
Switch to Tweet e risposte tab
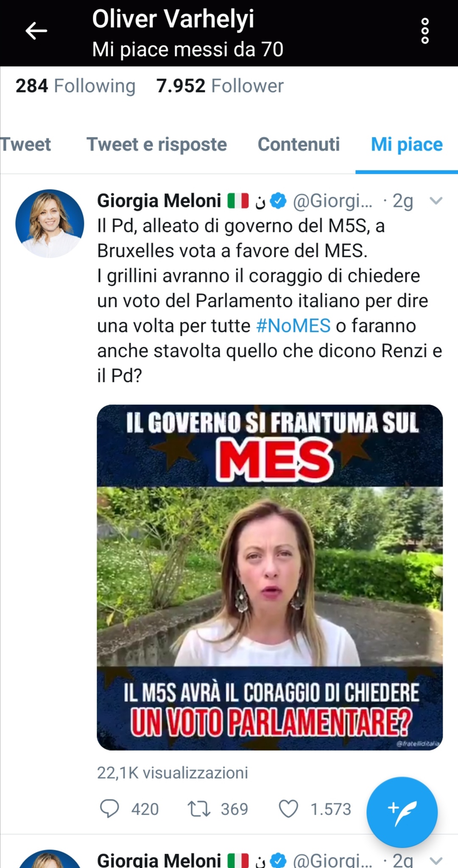click(x=156, y=144)
